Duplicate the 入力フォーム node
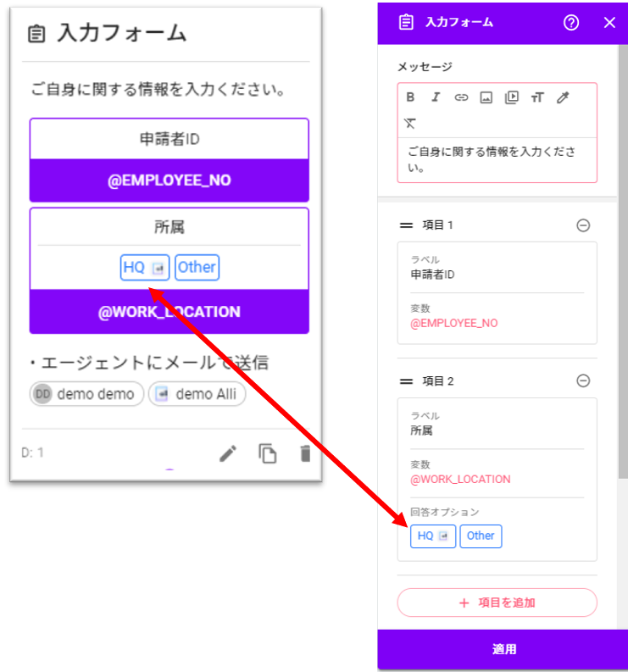The height and width of the screenshot is (672, 628). [268, 453]
